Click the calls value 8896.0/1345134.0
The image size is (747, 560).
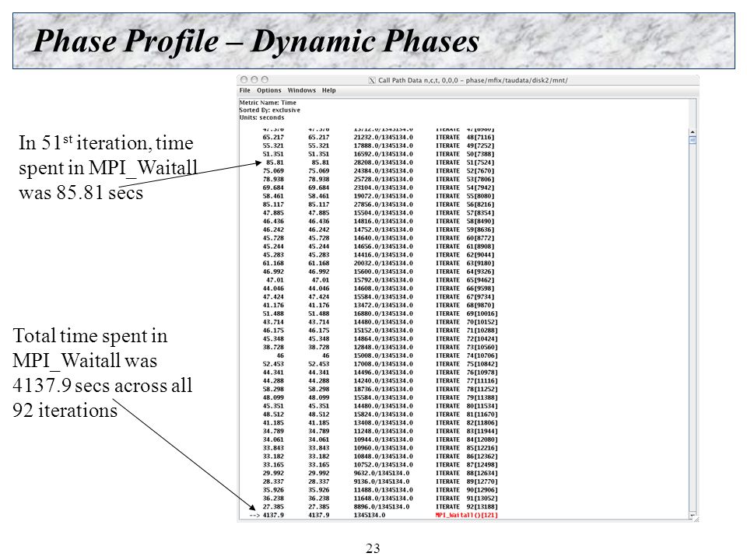[x=381, y=506]
